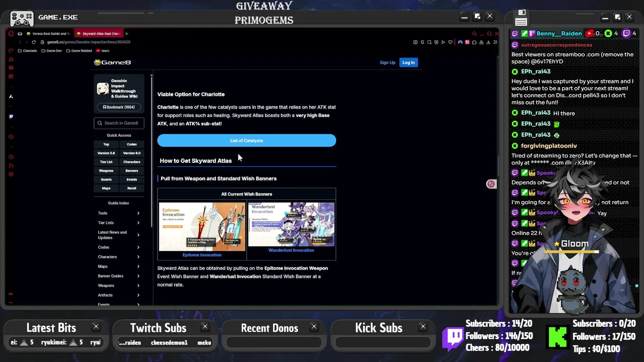
Task: Open history clock icon in Opera sidebar
Action: tap(11, 157)
